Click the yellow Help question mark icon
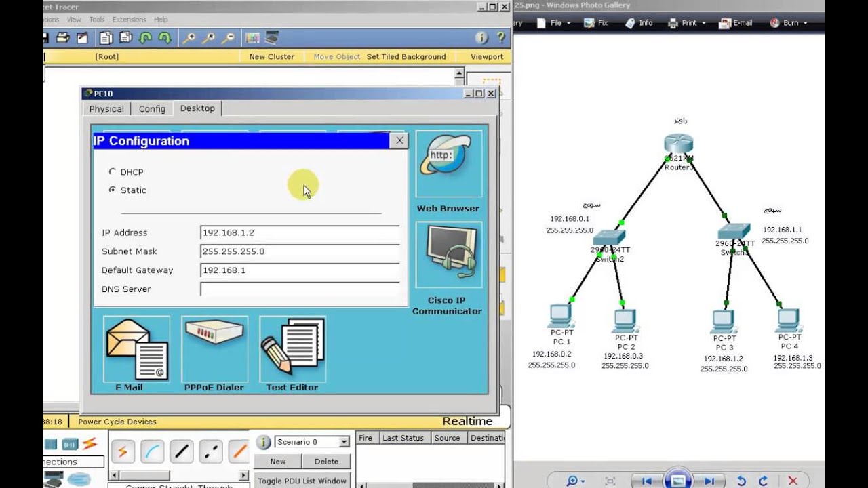The image size is (868, 488). [x=501, y=38]
